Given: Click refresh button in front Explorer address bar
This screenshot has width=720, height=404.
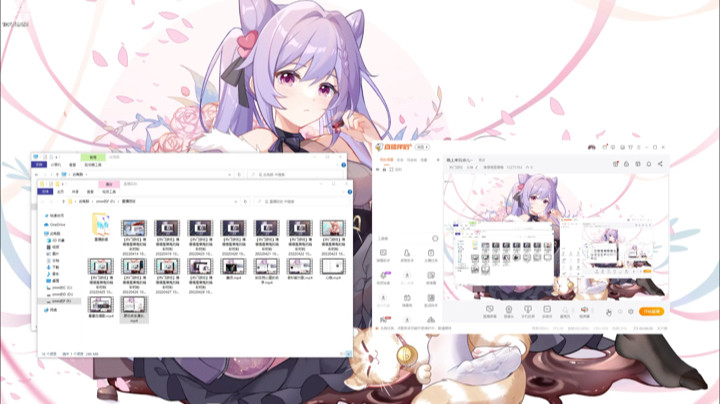Looking at the screenshot, I should click(246, 202).
